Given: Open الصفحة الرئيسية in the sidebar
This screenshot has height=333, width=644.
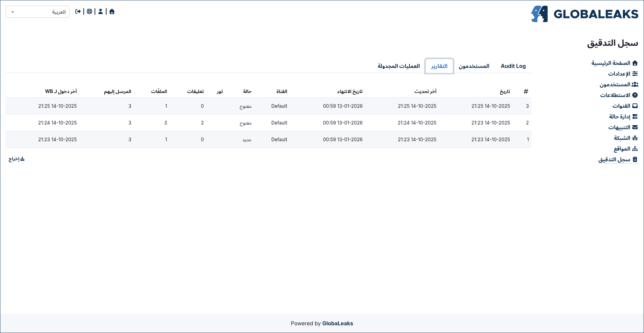Looking at the screenshot, I should point(615,63).
